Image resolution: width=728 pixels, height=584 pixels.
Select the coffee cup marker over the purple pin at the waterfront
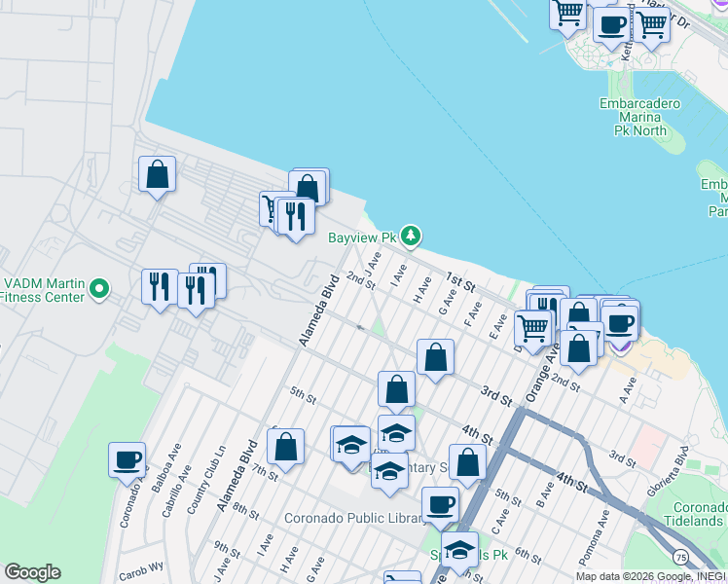point(619,324)
